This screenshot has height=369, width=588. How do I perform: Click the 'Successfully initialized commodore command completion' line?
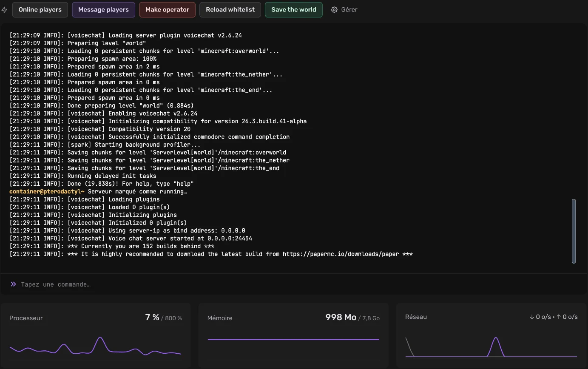150,137
